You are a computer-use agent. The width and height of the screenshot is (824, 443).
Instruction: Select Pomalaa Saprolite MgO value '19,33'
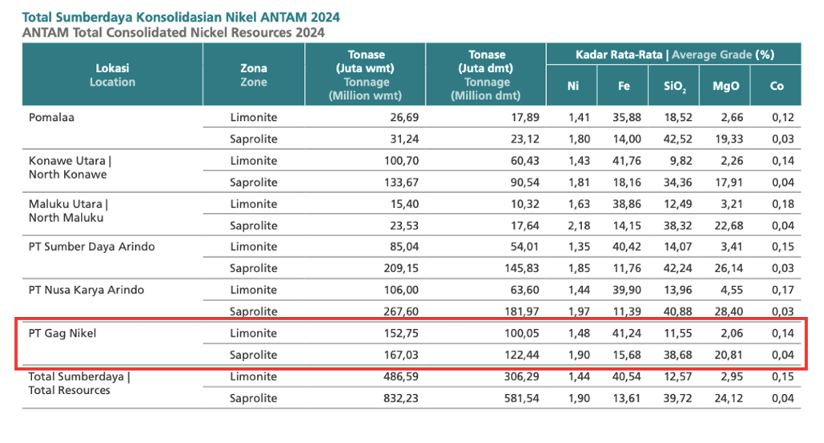(x=729, y=139)
